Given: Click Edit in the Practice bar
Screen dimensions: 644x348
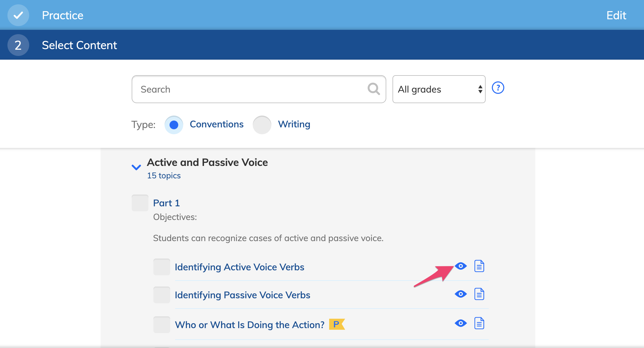Looking at the screenshot, I should (616, 15).
